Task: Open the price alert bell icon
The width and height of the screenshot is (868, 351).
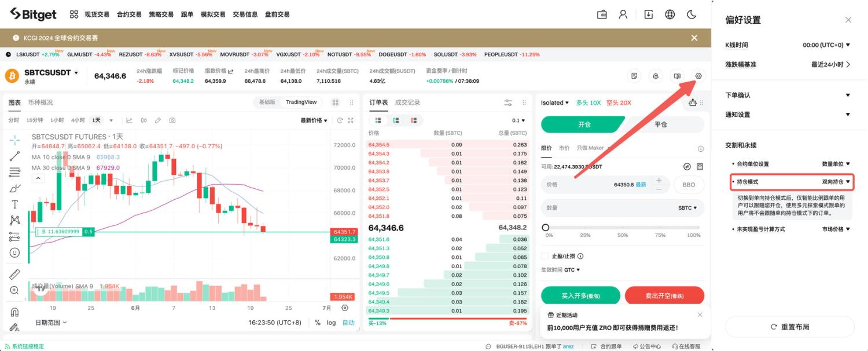Action: tap(656, 76)
